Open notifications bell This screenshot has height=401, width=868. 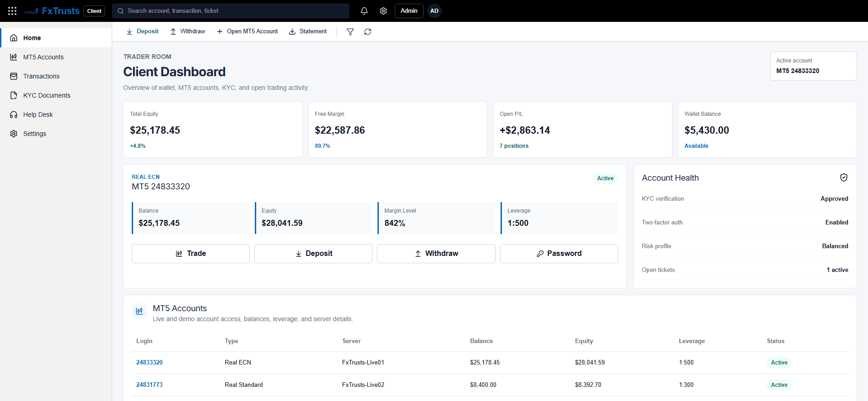click(364, 11)
